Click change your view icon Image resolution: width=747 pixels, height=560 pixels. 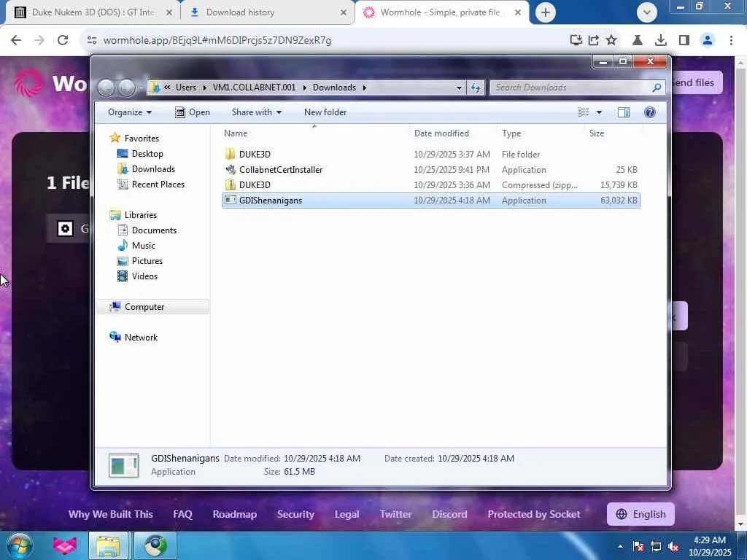pos(584,112)
